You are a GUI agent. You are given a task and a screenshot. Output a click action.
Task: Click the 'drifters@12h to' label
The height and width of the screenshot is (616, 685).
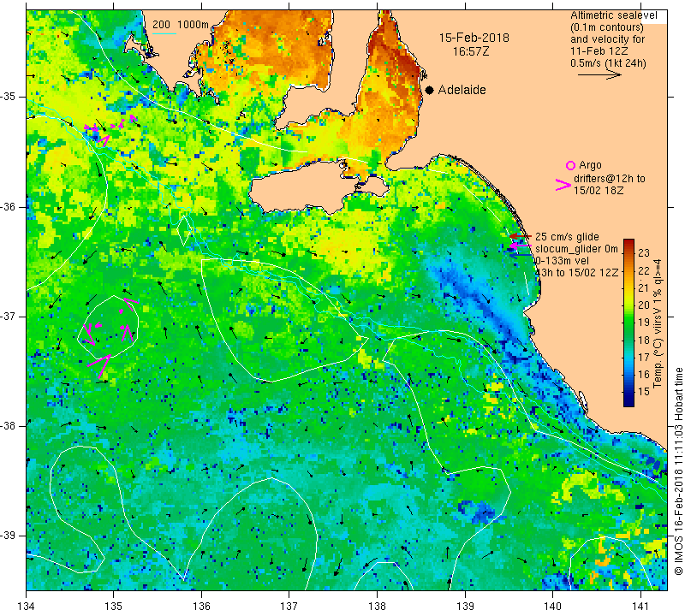(609, 179)
